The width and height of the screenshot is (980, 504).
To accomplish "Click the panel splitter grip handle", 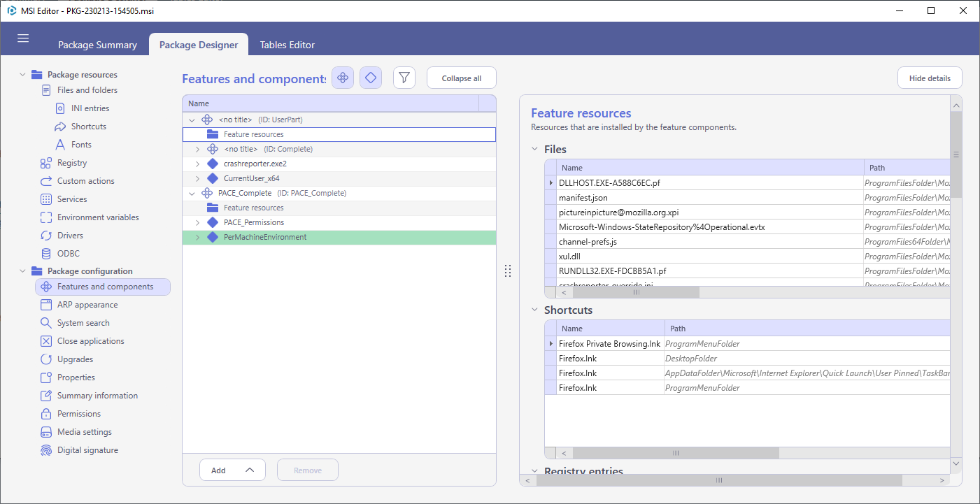I will pos(508,271).
